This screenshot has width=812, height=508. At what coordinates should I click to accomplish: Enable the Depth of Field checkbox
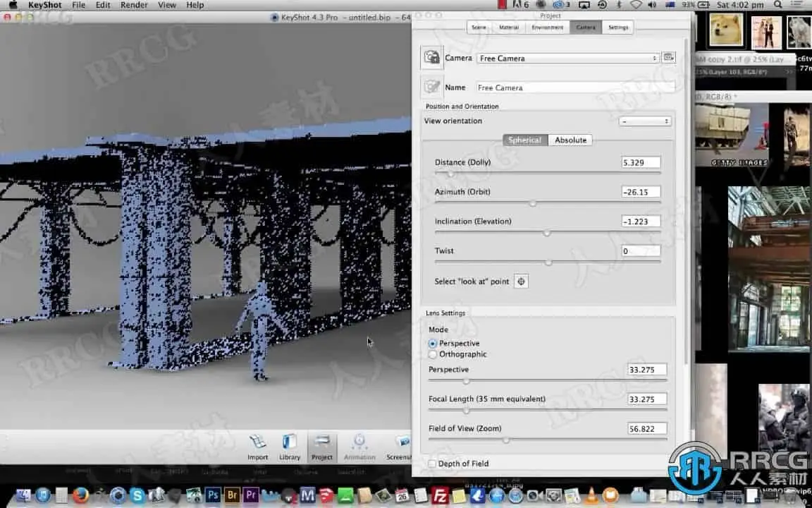click(x=432, y=464)
